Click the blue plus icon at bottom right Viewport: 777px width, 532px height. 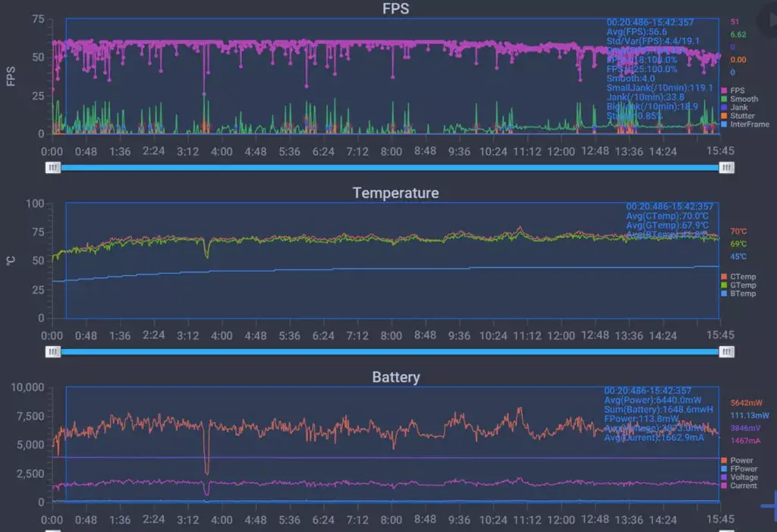(x=769, y=505)
